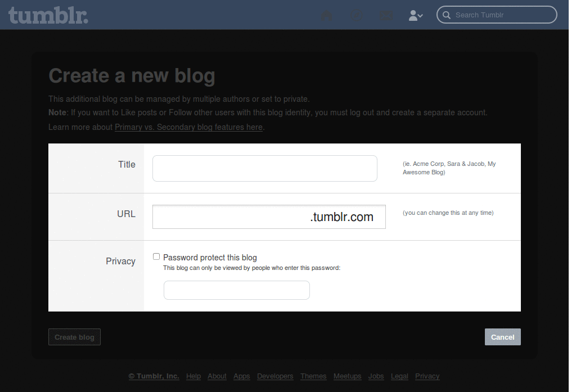Go to the Tumblr home dashboard icon
576x392 pixels.
click(x=327, y=15)
